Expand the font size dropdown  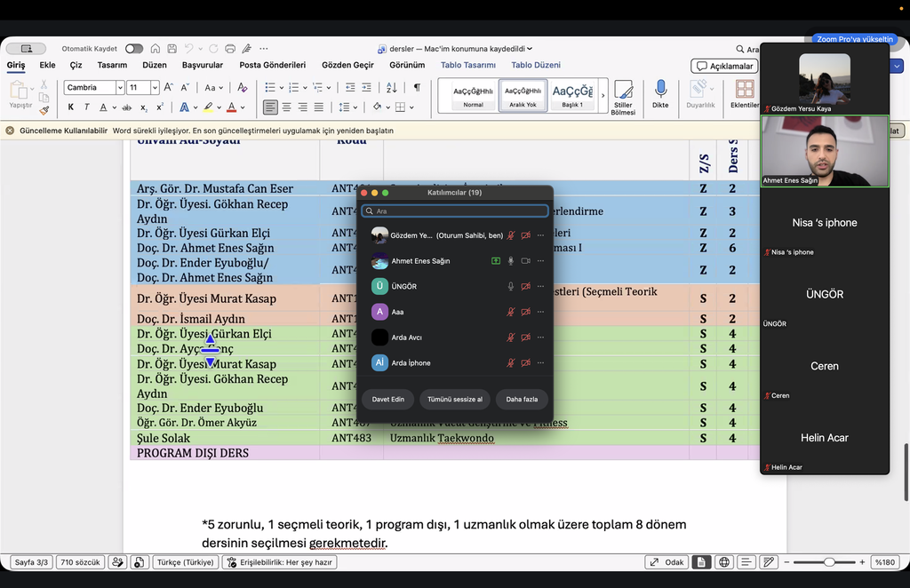pos(155,88)
